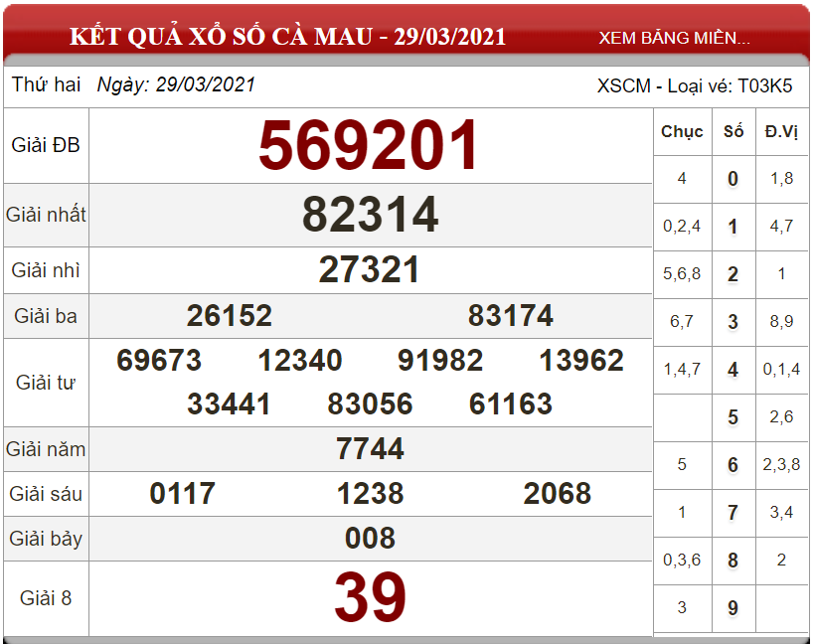Select second prize number 27321
The image size is (814, 644).
369,270
